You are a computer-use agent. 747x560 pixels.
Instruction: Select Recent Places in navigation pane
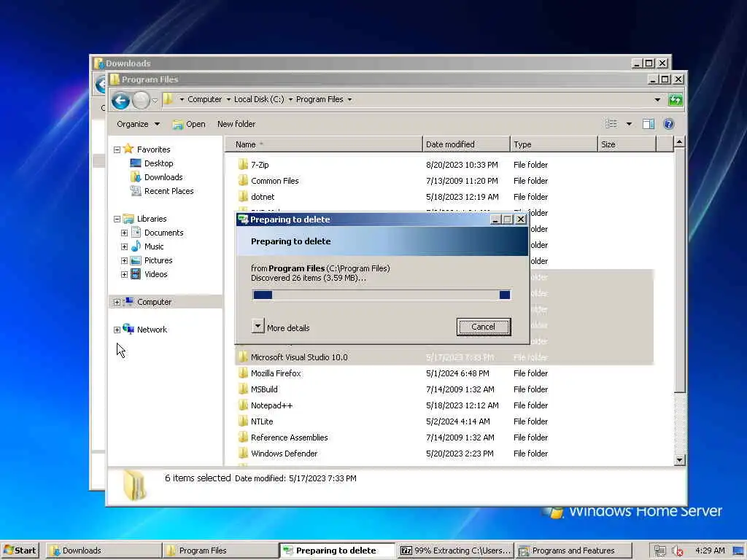169,191
